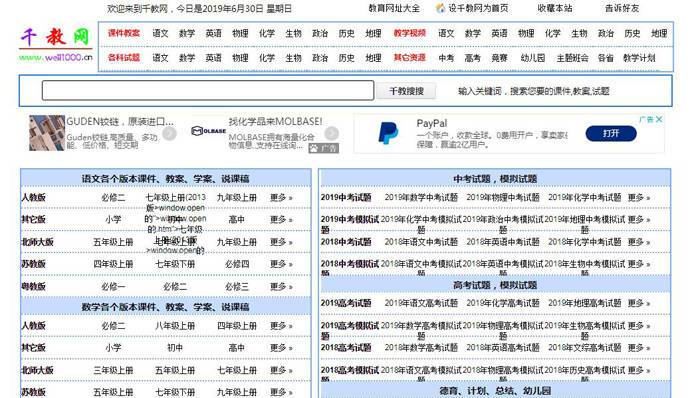This screenshot has height=398, width=690.
Task: Click 更多 in the 2019中考试题 row
Action: pos(639,197)
